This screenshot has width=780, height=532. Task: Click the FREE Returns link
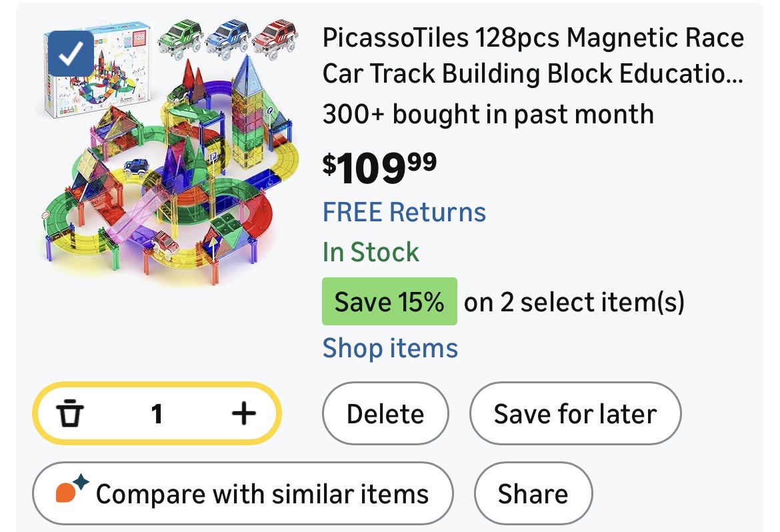tap(404, 213)
